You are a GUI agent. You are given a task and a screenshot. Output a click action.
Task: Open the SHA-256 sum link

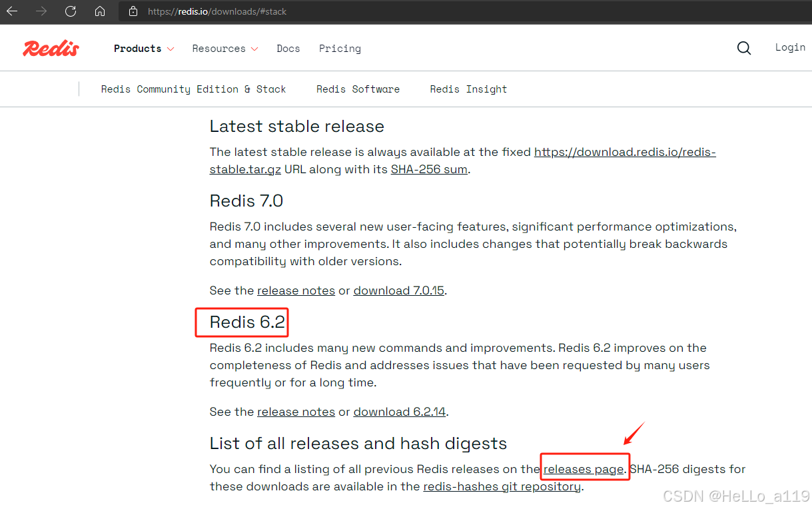[x=429, y=169]
